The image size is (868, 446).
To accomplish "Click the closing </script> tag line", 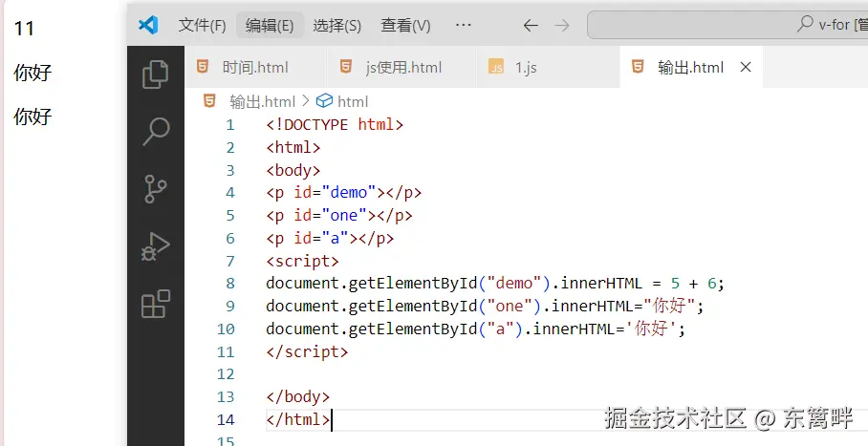I will coord(307,351).
